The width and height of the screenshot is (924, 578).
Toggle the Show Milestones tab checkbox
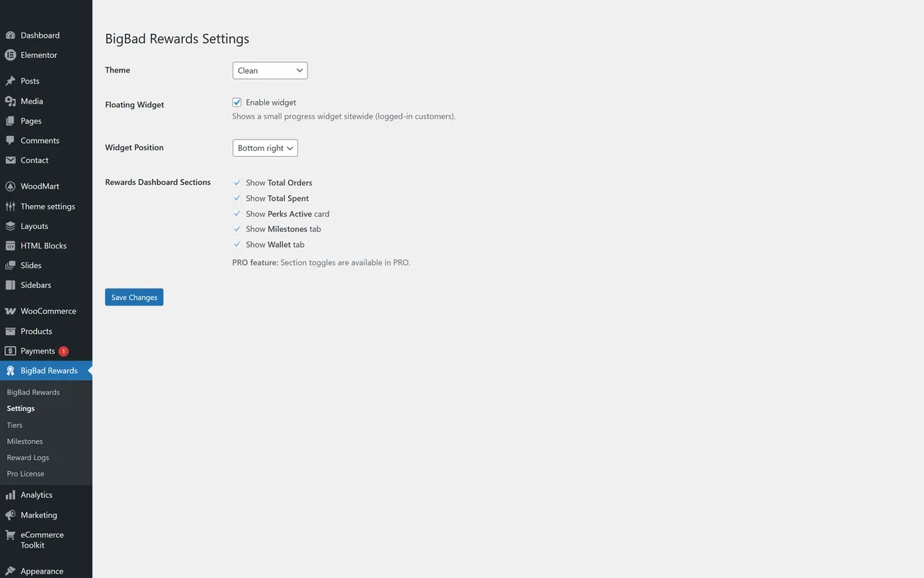pos(237,229)
